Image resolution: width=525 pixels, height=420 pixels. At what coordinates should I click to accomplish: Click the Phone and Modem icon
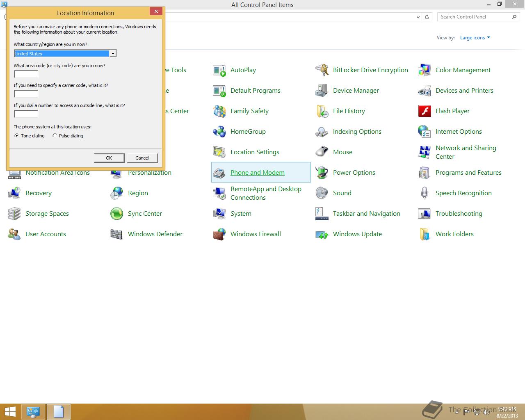coord(219,173)
